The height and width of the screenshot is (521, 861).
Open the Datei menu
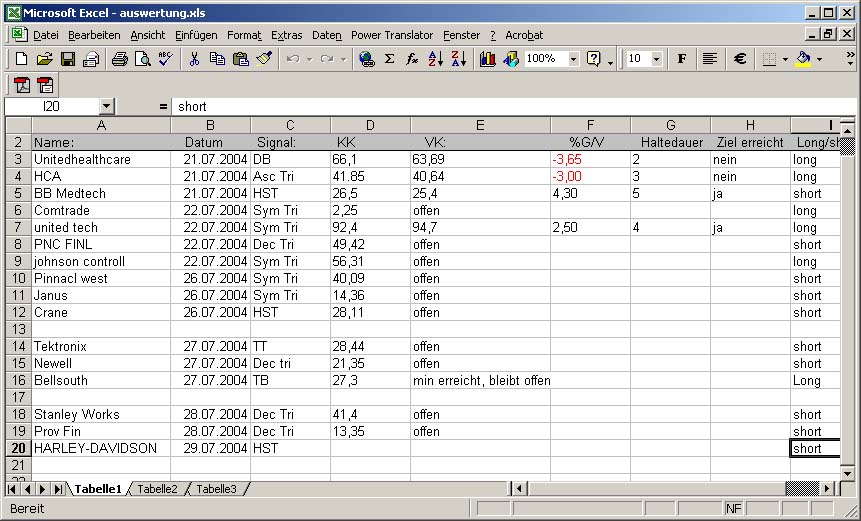(46, 35)
